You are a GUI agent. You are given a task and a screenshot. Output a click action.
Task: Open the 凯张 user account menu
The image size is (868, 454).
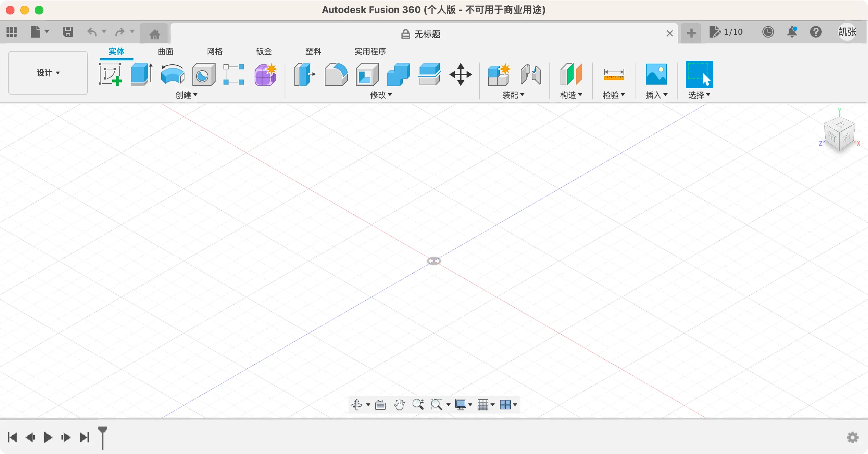pyautogui.click(x=847, y=32)
